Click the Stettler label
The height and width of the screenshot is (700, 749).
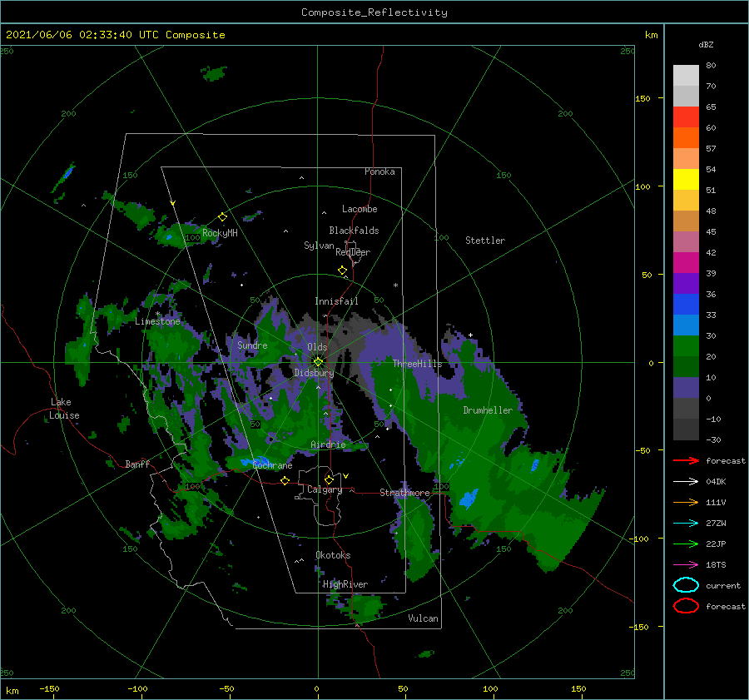click(485, 241)
